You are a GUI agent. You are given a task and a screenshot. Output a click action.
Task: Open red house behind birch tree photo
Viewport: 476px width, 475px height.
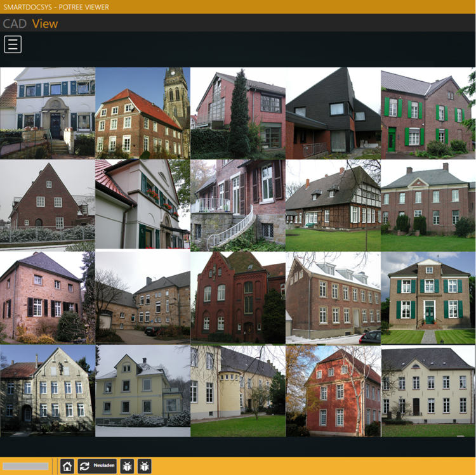(x=333, y=391)
